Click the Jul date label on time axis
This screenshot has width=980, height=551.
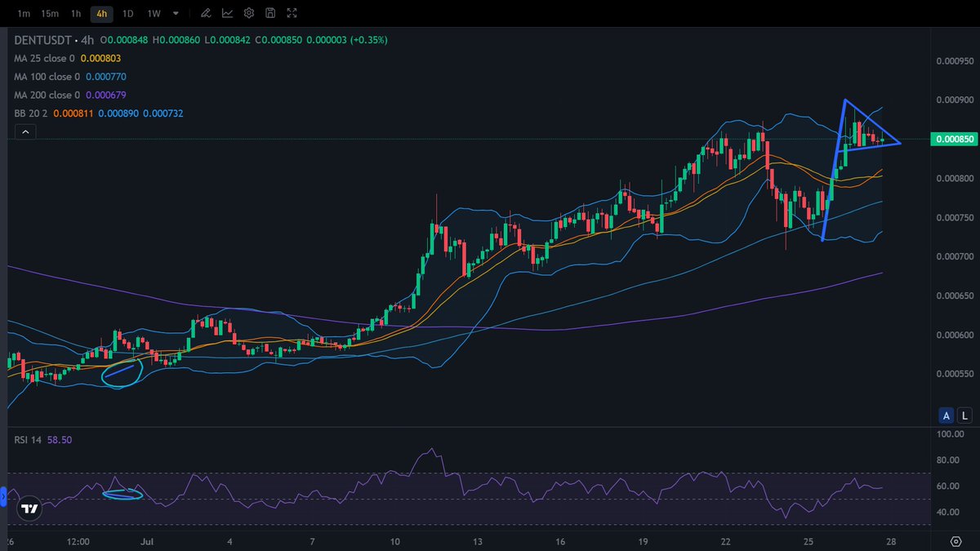tap(149, 541)
